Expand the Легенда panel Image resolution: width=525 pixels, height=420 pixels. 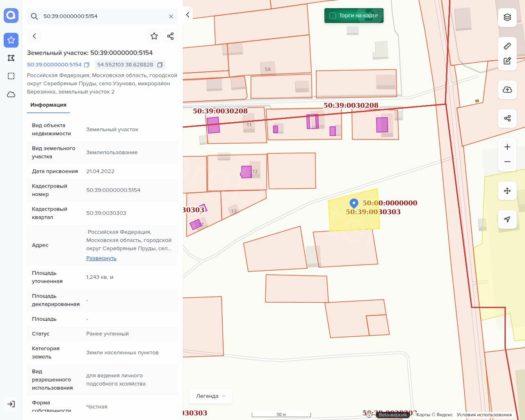tap(210, 396)
